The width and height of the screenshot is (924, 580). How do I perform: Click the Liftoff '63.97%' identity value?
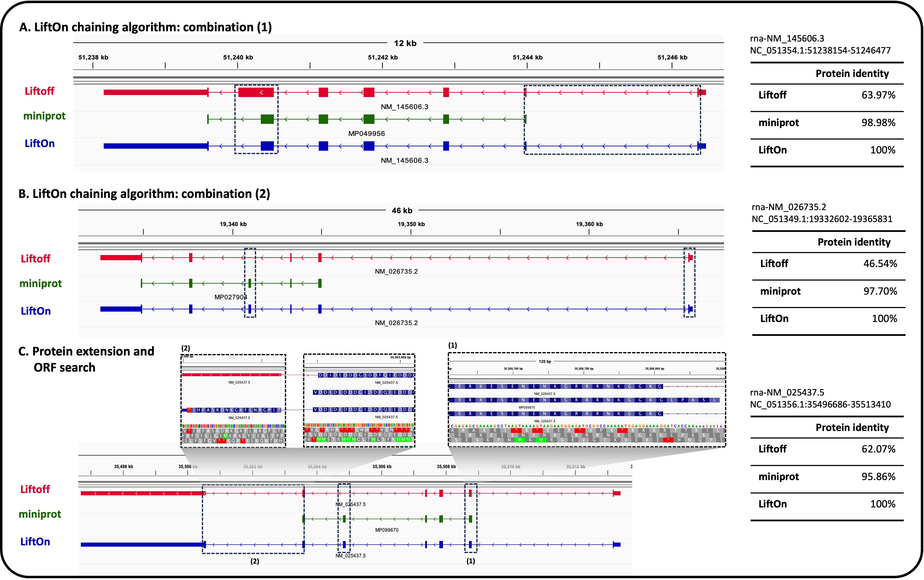click(x=878, y=95)
